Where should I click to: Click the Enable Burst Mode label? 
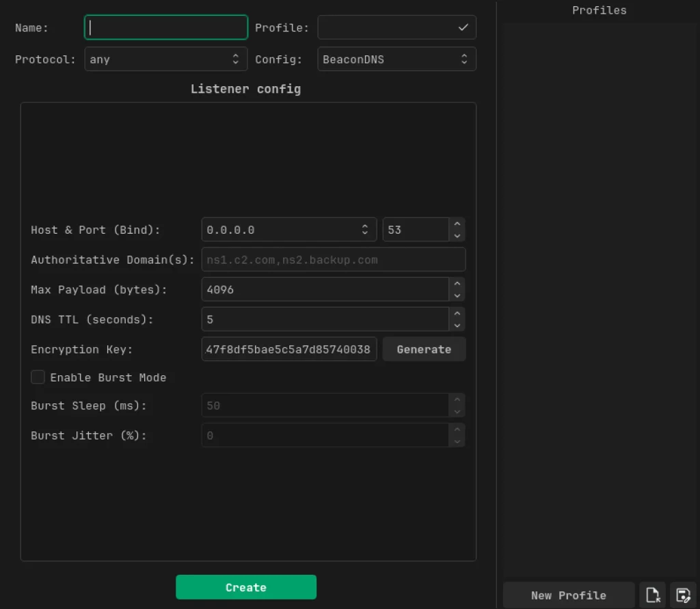point(108,378)
